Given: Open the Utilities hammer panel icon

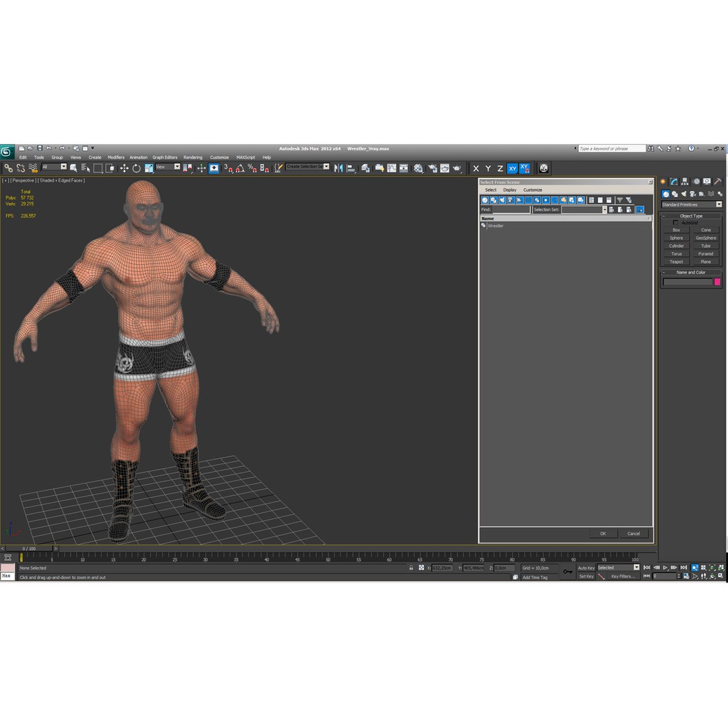Looking at the screenshot, I should point(718,181).
